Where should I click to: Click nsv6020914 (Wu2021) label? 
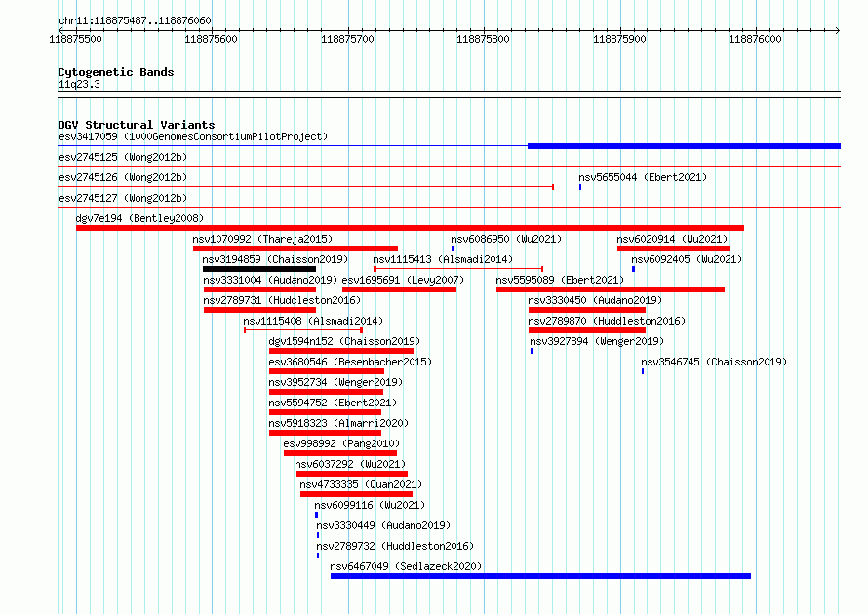672,239
